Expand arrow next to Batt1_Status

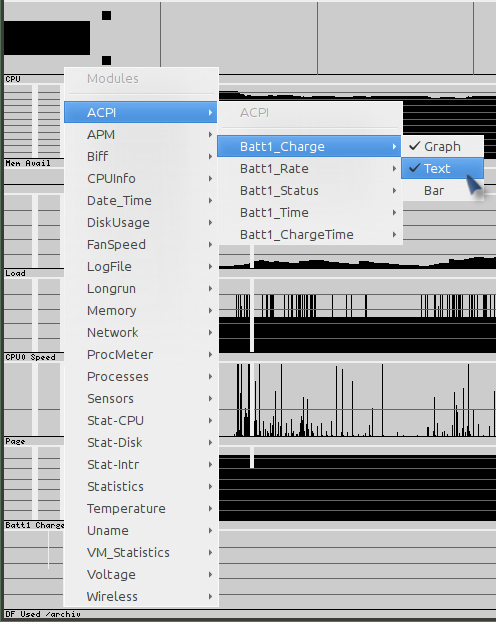click(x=394, y=191)
